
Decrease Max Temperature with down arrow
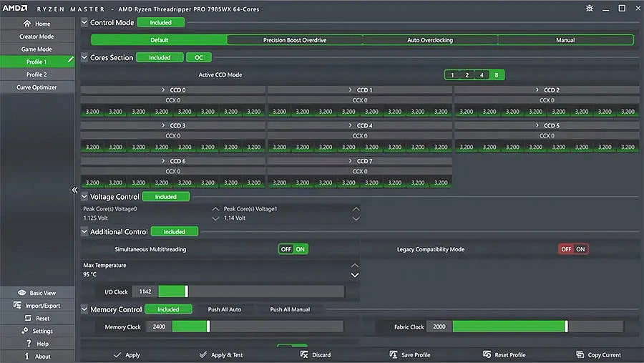tap(355, 275)
